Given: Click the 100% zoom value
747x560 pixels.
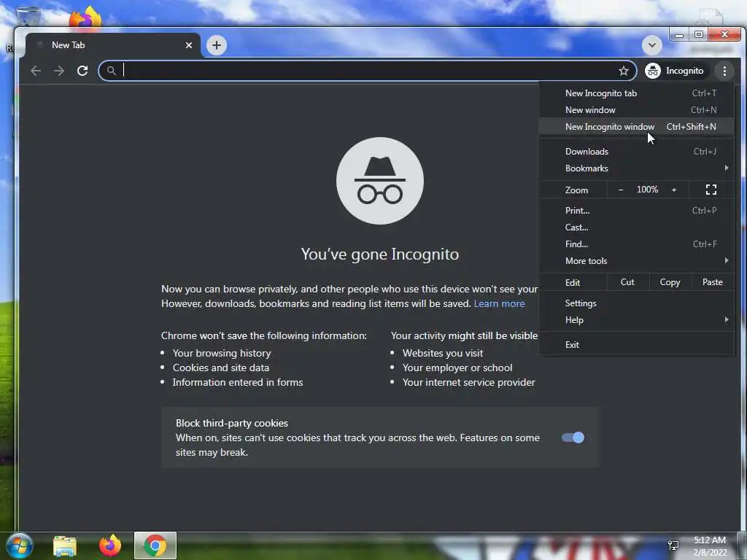Looking at the screenshot, I should tap(647, 190).
